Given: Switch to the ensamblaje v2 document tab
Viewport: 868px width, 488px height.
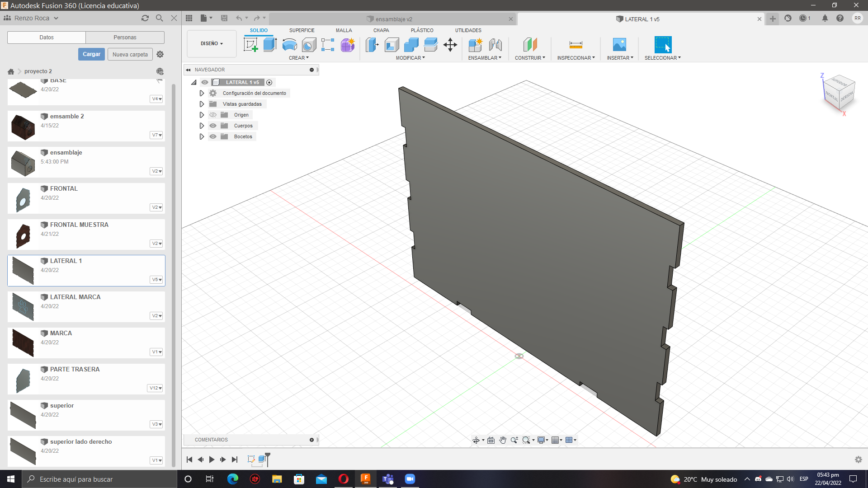Looking at the screenshot, I should click(393, 19).
